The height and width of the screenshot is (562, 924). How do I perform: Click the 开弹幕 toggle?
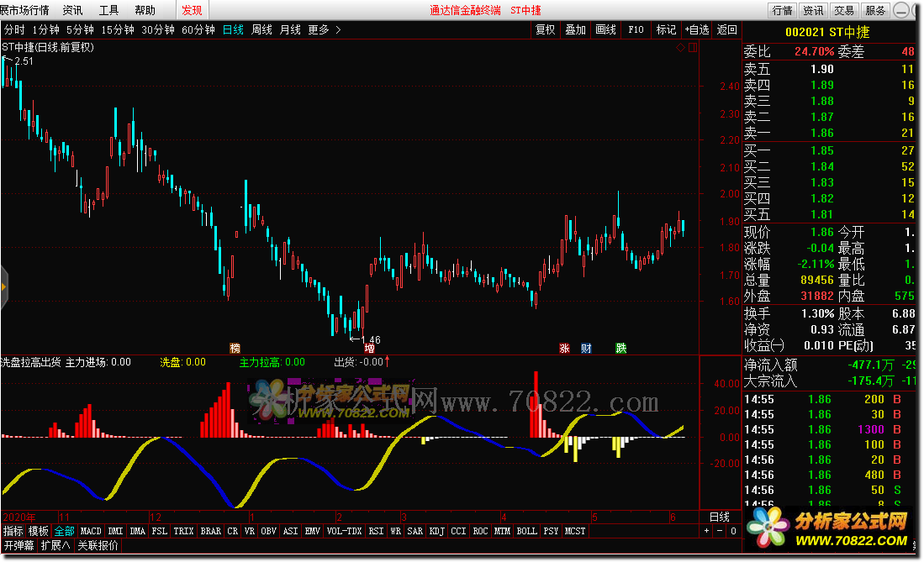pos(18,545)
